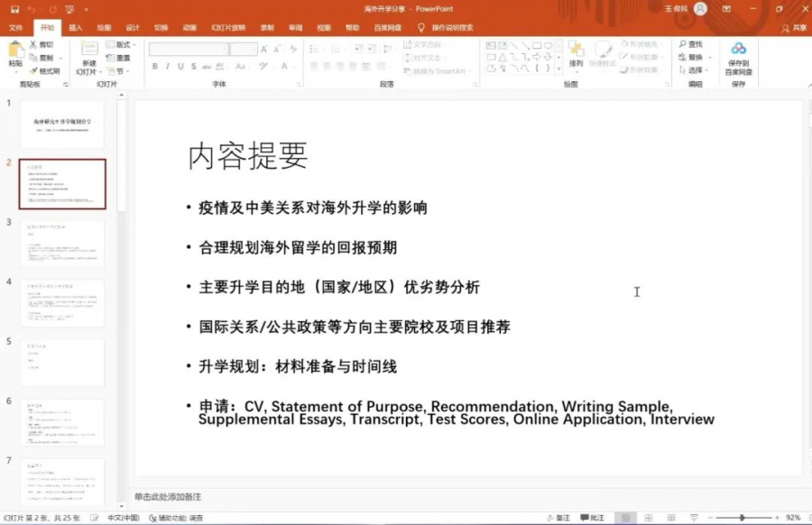Select slide 3 thumbnail in slide panel
Screen dimensions: 812x525
click(x=62, y=243)
